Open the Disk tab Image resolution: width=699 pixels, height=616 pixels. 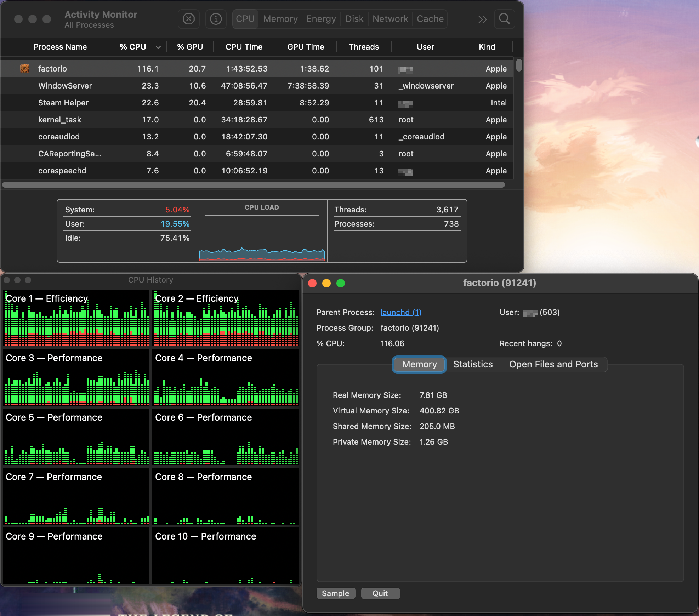354,19
